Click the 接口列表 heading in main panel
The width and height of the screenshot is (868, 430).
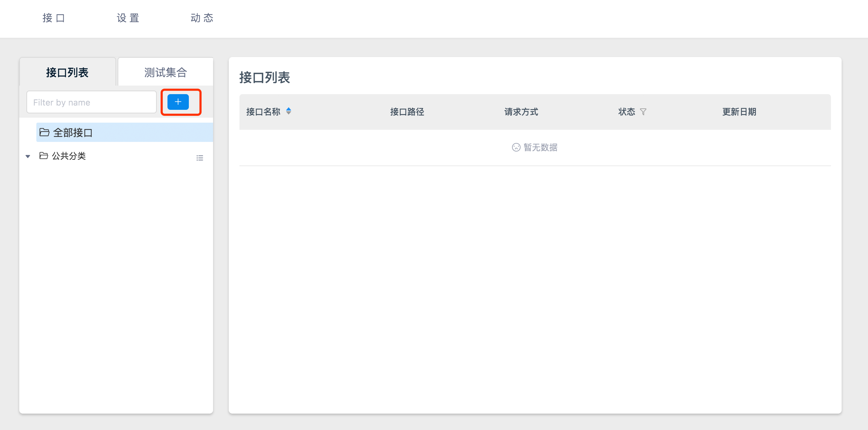pos(264,77)
